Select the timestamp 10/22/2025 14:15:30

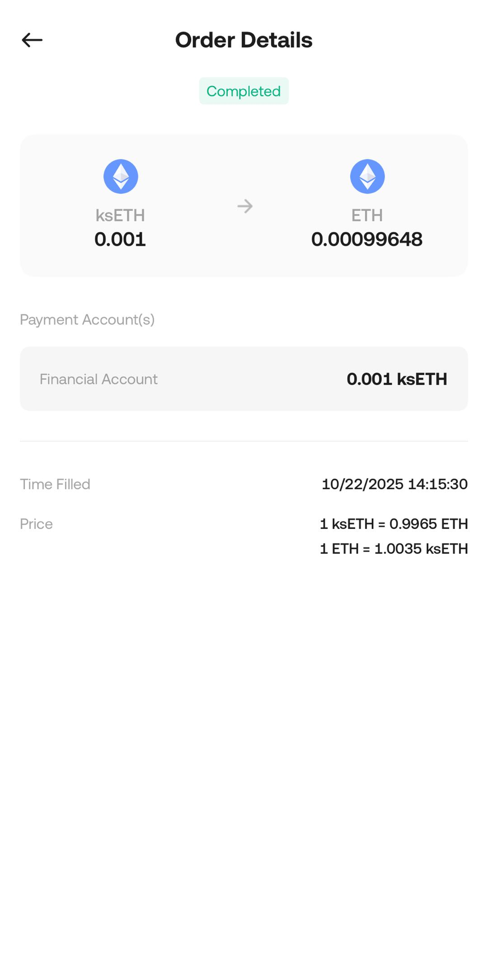(394, 484)
